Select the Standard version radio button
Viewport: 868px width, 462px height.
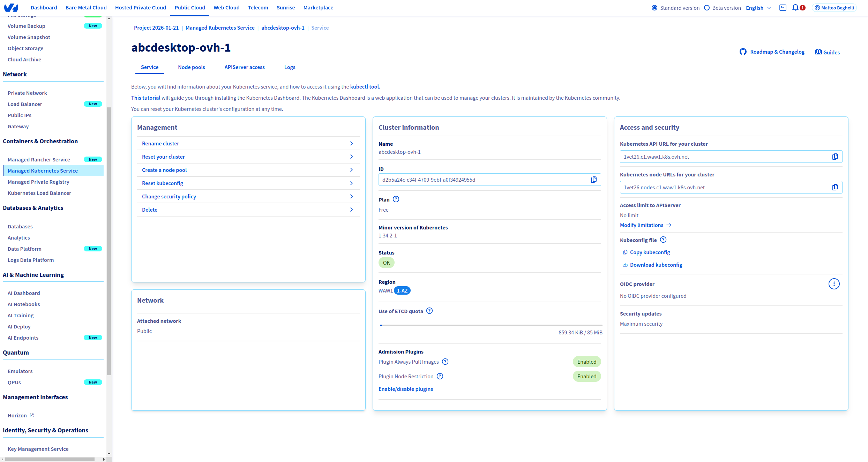tap(654, 7)
